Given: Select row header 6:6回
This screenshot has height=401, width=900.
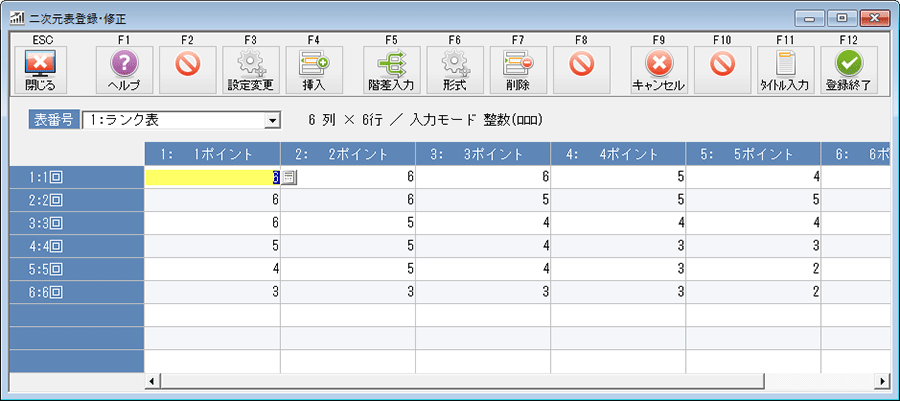Looking at the screenshot, I should coord(76,293).
